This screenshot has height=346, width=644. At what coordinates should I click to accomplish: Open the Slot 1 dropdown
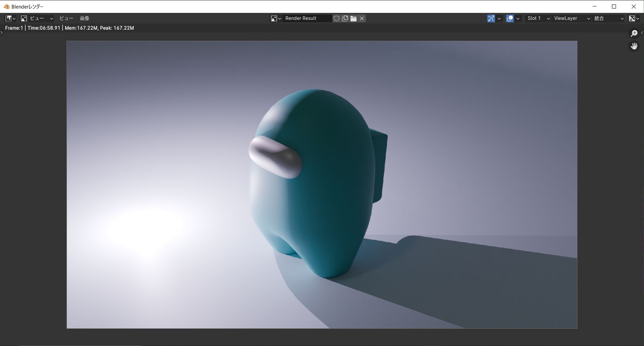(538, 18)
